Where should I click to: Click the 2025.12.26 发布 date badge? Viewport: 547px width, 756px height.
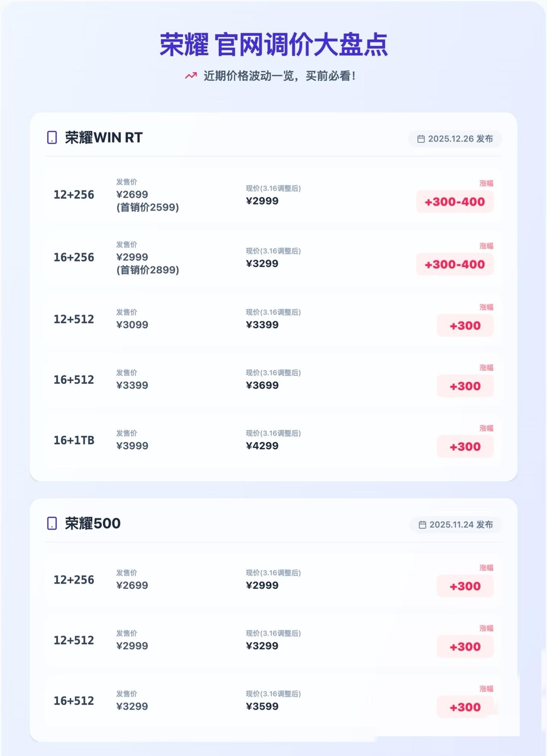[x=455, y=139]
